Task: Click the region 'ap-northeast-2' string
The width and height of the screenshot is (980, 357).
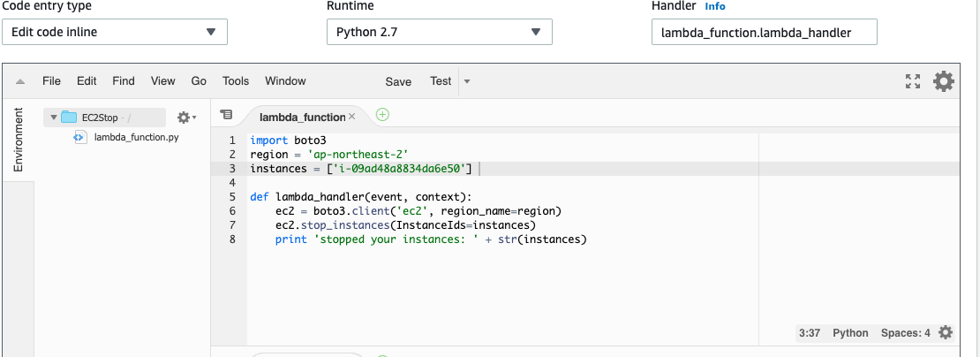Action: pos(357,155)
